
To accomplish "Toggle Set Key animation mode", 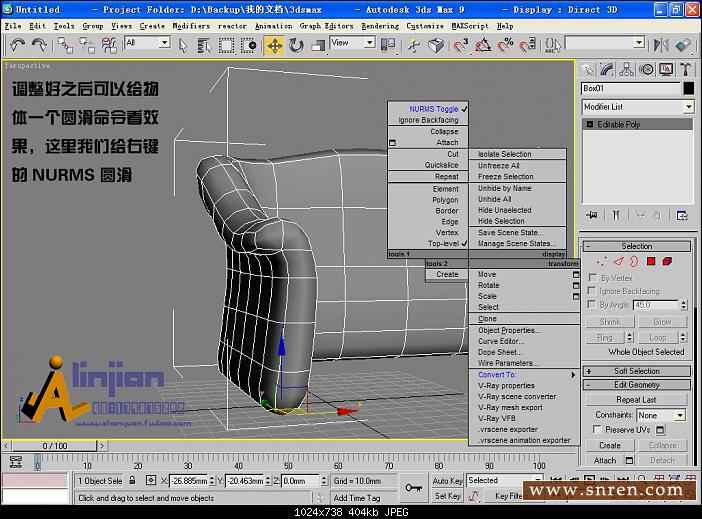I will (x=447, y=496).
